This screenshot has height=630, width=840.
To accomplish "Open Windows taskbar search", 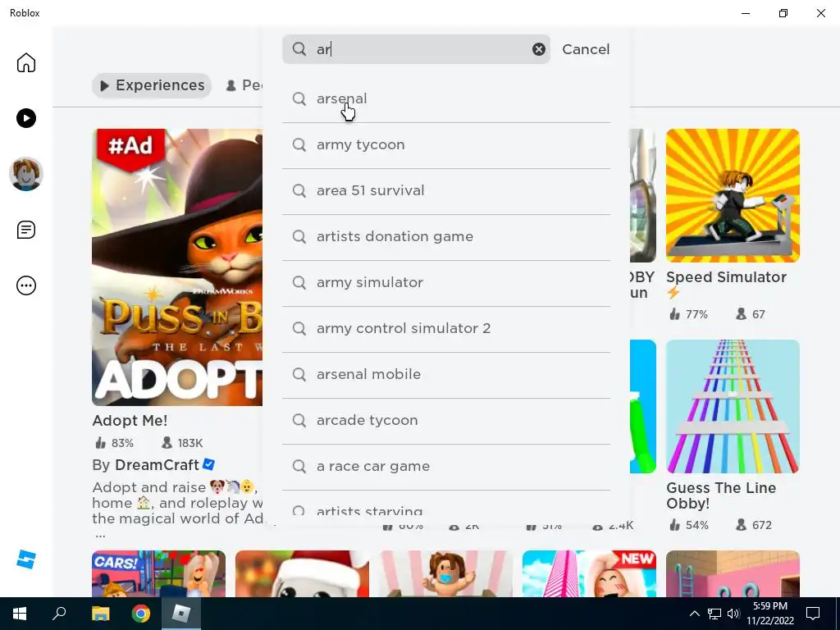I will (x=59, y=614).
